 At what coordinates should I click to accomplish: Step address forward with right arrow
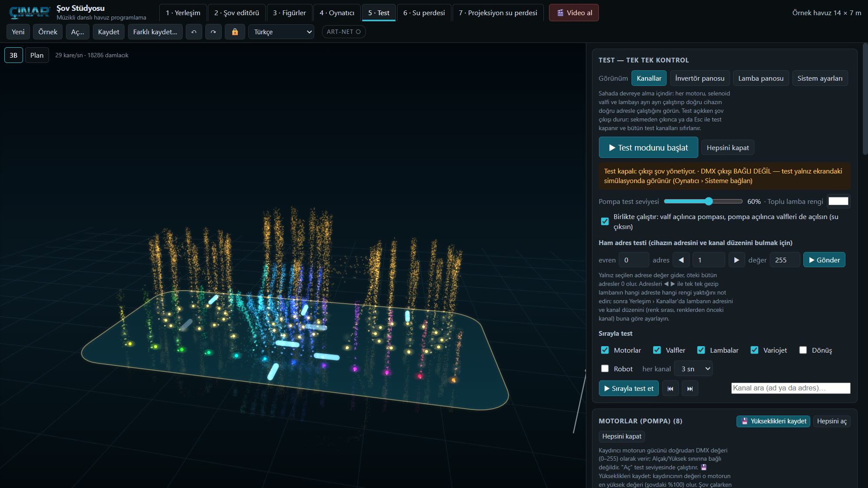(736, 260)
